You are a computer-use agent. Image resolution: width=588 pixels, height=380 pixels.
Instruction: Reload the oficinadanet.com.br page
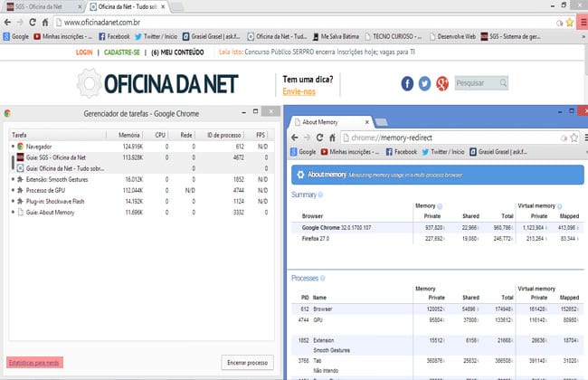point(33,23)
